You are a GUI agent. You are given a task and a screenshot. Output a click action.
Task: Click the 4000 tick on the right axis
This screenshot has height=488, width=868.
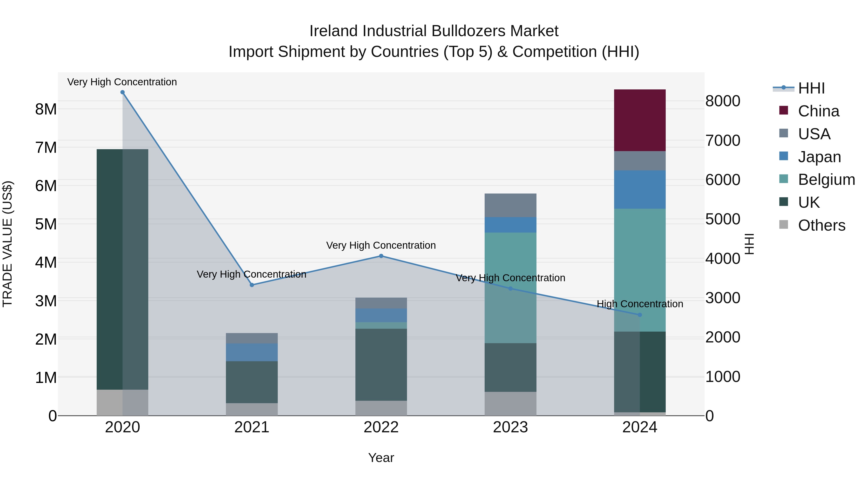click(723, 259)
